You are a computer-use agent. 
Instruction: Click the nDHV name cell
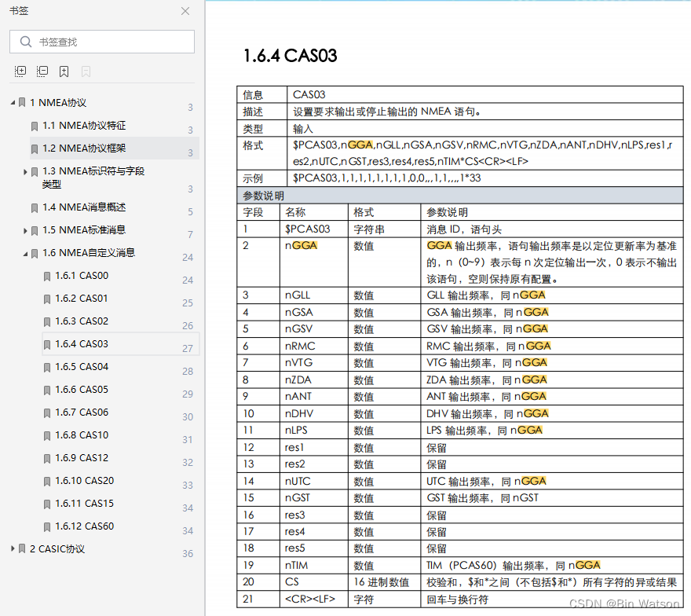[314, 413]
